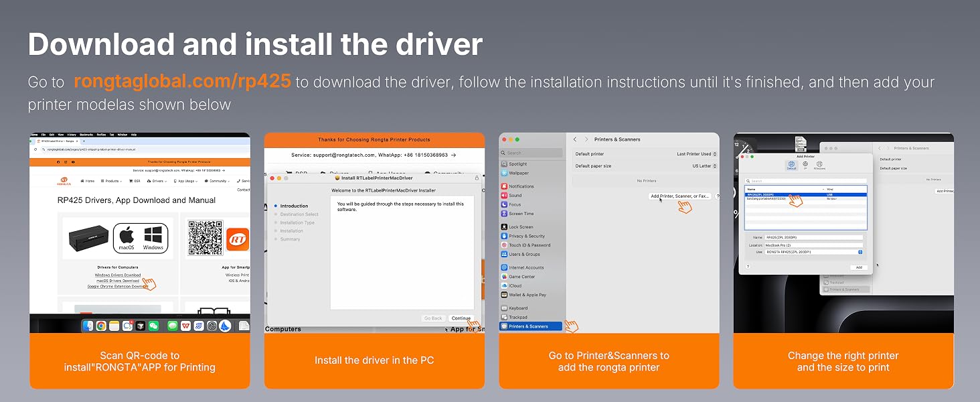Click the System Settings search field

[532, 153]
